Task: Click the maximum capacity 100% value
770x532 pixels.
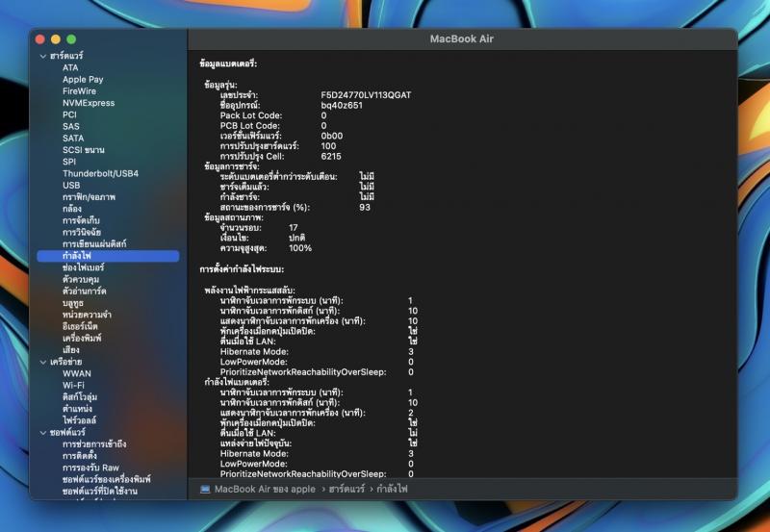Action: click(300, 248)
